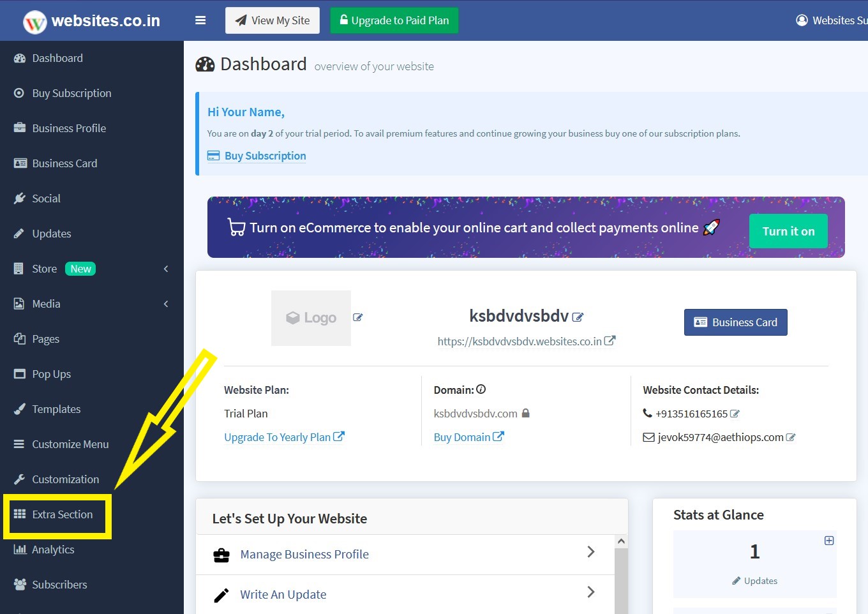
Task: Open site URL external link icon
Action: [x=610, y=341]
